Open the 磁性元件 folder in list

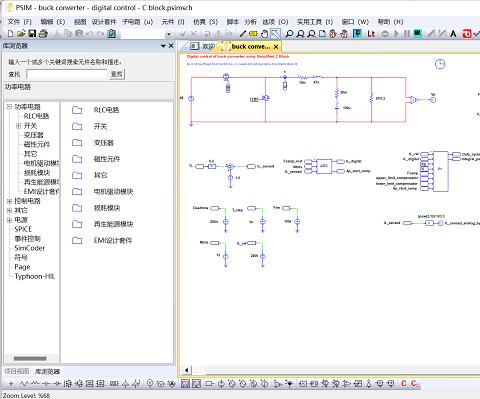pos(96,159)
